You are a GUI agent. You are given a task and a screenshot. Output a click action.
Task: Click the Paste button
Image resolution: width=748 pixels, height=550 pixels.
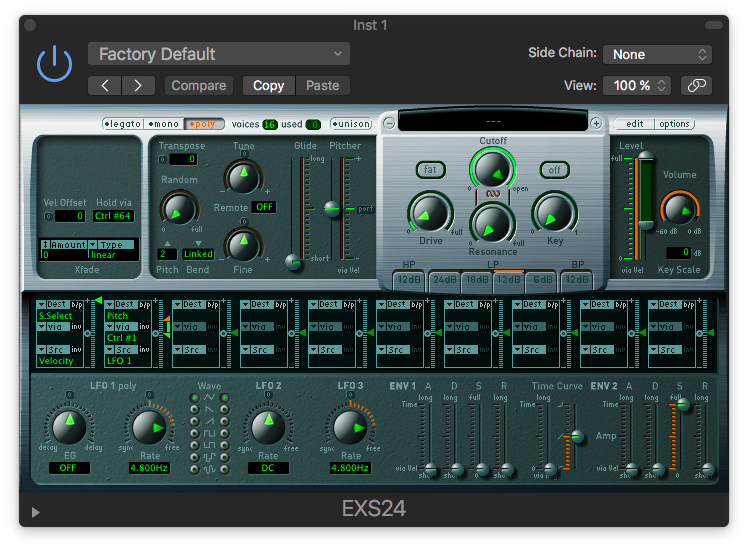tap(323, 85)
